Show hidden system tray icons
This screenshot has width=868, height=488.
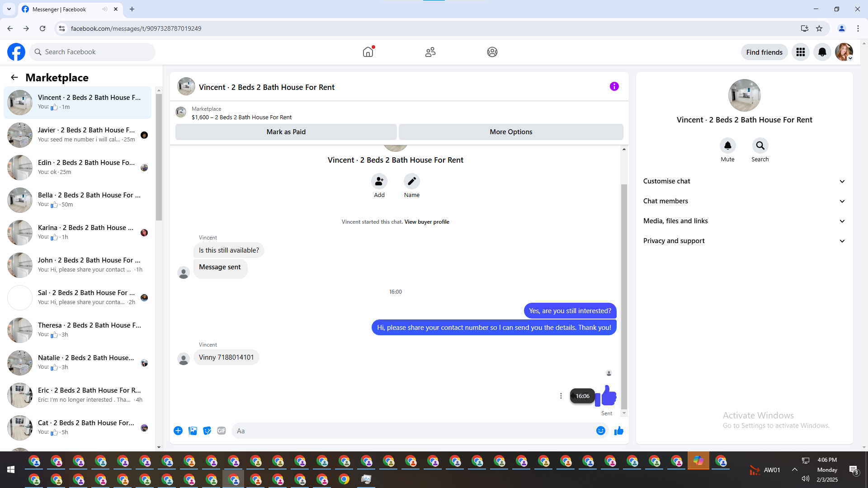[x=794, y=470]
